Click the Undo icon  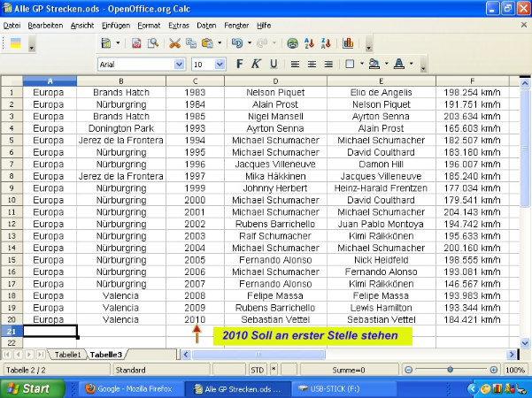(x=236, y=42)
